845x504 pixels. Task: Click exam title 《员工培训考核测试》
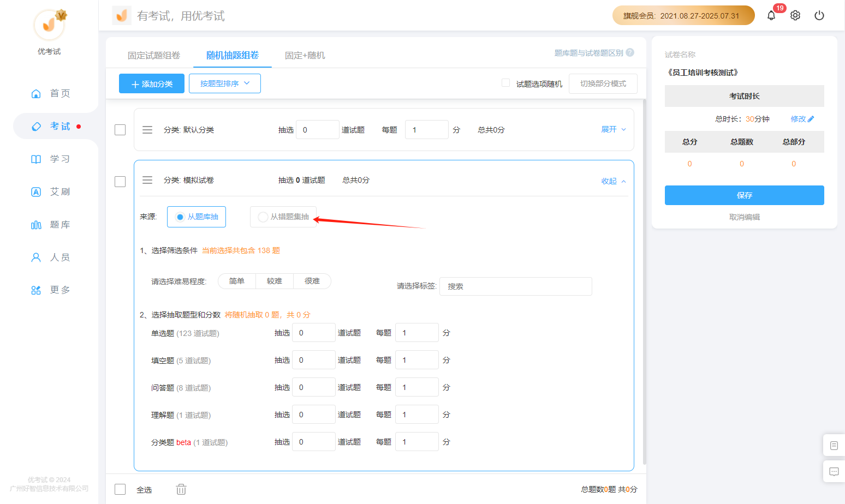703,73
